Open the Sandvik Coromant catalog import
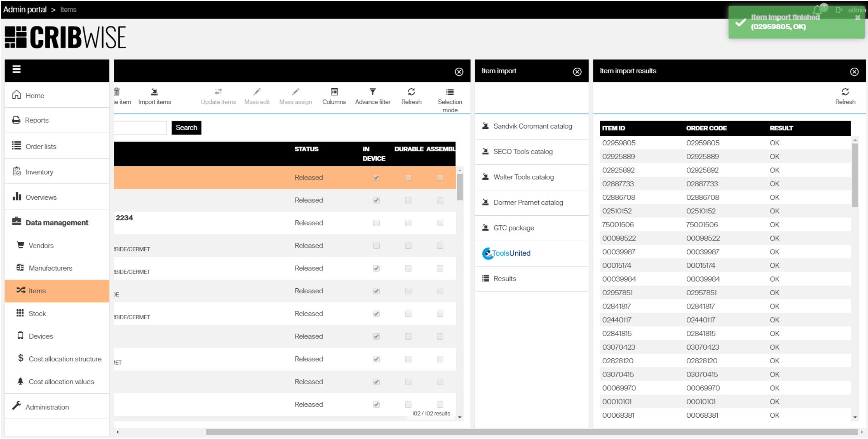The height and width of the screenshot is (439, 868). pos(531,126)
